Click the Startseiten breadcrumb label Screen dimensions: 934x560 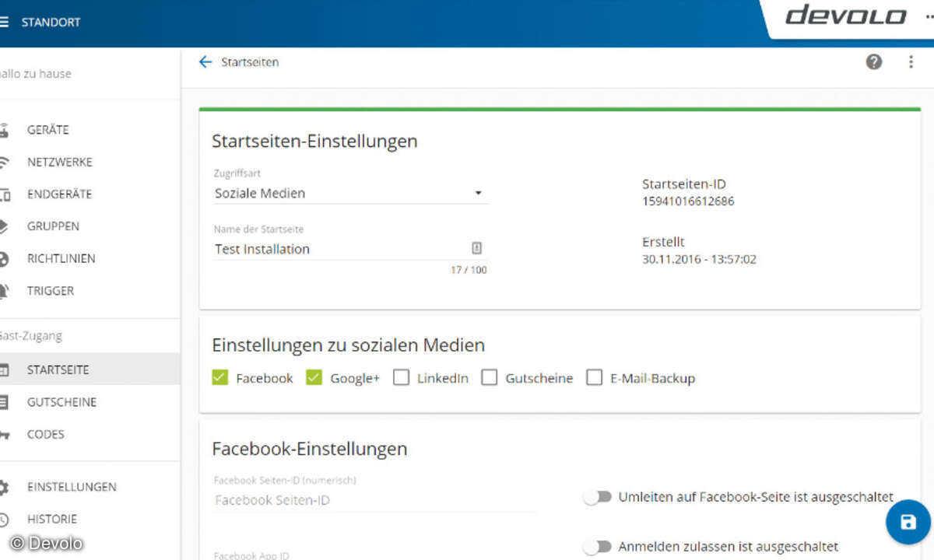250,62
